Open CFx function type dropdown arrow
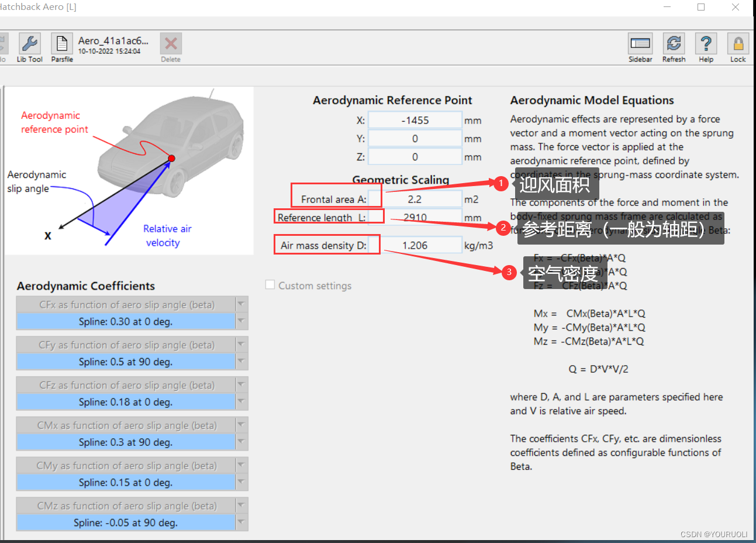 [241, 304]
